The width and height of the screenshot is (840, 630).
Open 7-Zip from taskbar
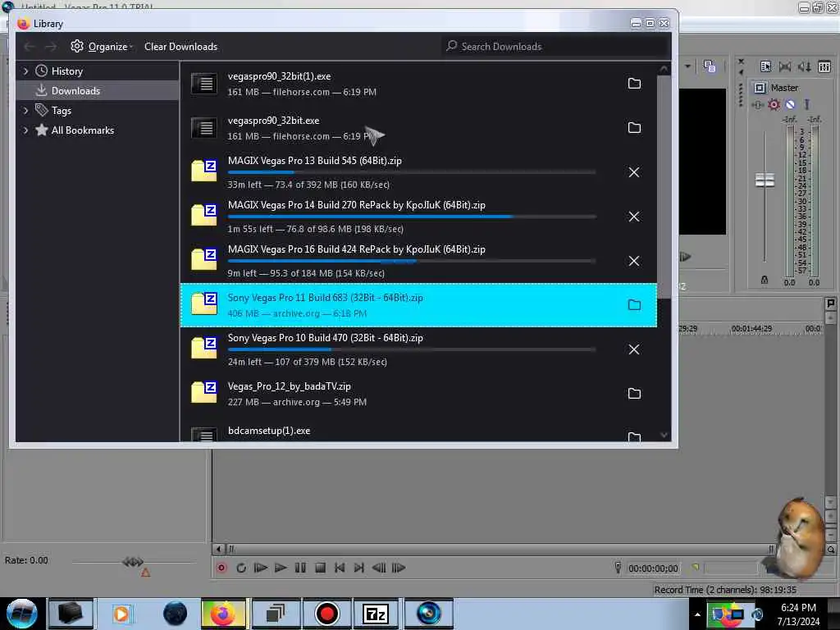pos(376,614)
